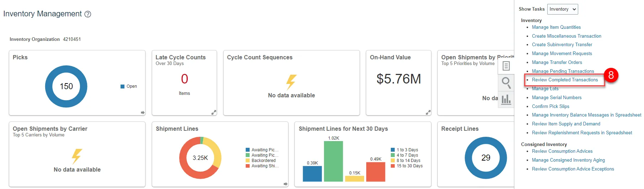644x189 pixels.
Task: Open the Analytics bar chart panel icon
Action: point(506,99)
